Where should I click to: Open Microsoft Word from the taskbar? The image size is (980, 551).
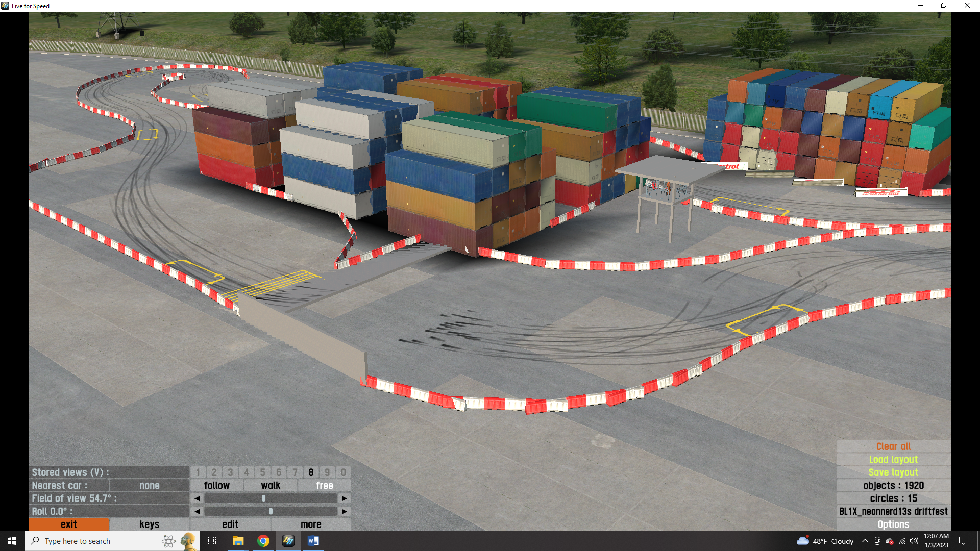(313, 541)
